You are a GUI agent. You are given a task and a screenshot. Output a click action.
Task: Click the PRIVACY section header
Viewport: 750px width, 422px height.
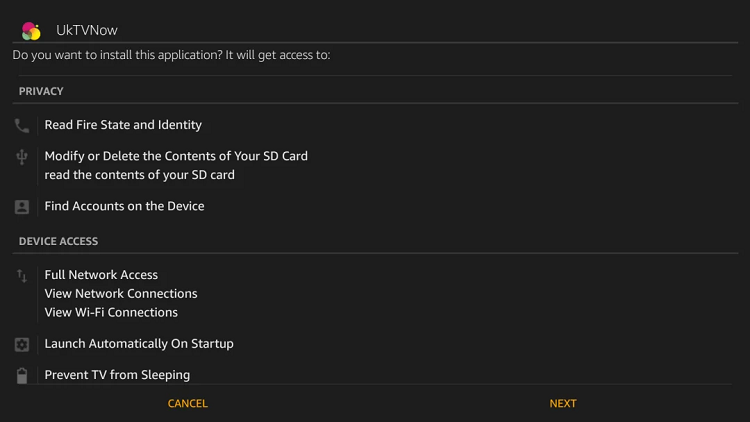click(41, 91)
